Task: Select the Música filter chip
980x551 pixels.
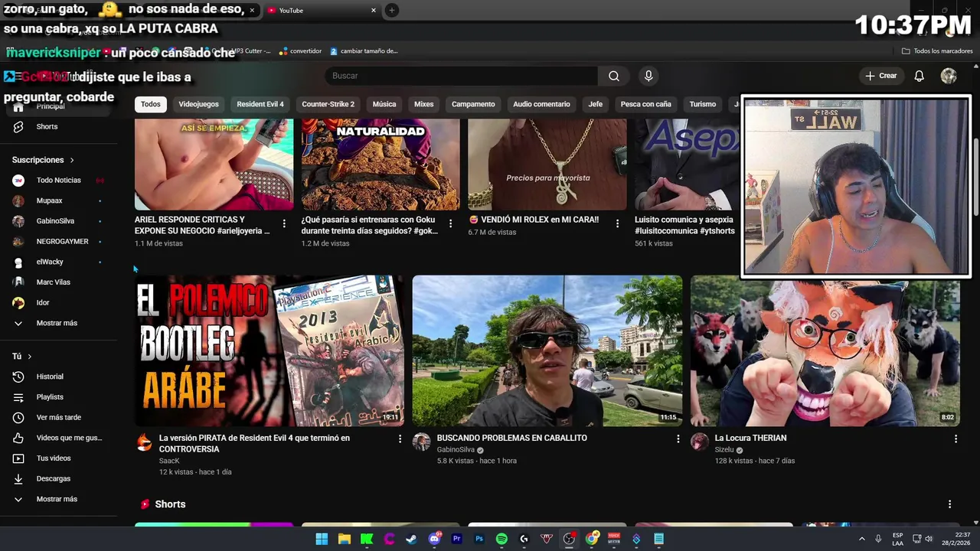Action: point(384,104)
